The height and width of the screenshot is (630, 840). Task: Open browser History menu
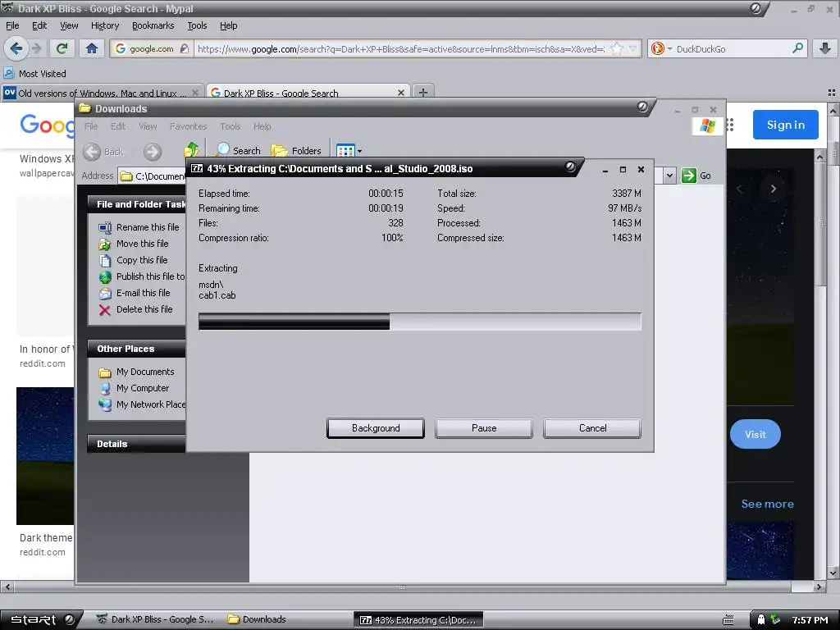[x=104, y=25]
